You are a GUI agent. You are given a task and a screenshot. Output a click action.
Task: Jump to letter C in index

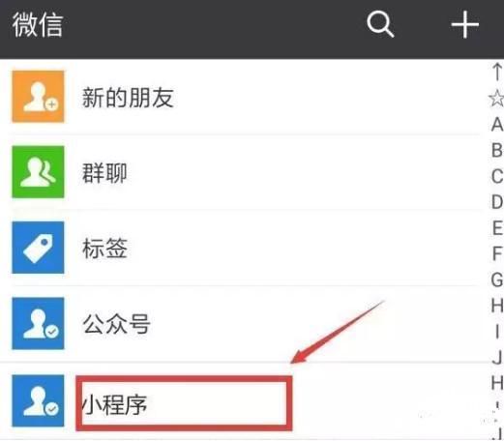click(x=497, y=176)
